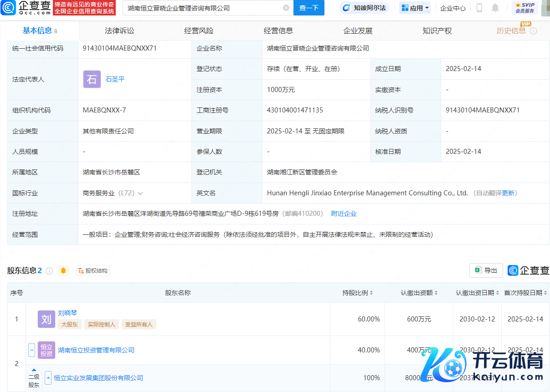Expand the 恒立实业发展集团股份有限公司 row
Screen dimensions: 550x392
48,378
